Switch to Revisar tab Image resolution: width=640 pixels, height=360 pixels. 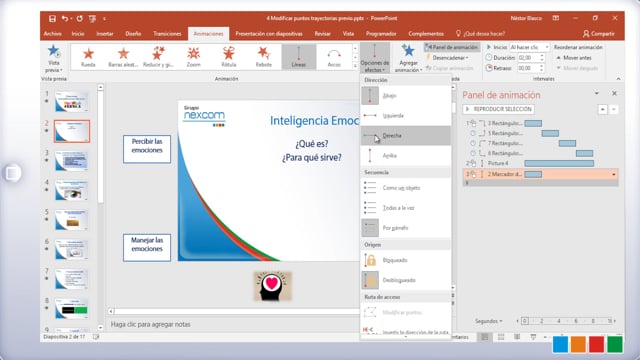(322, 33)
